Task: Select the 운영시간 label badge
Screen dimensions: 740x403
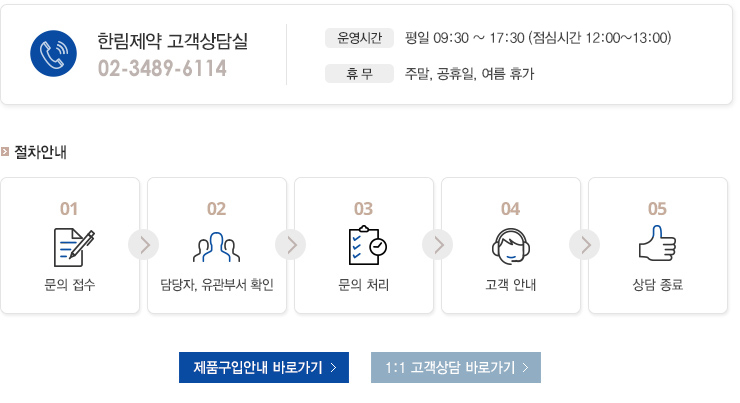Action: [x=359, y=38]
